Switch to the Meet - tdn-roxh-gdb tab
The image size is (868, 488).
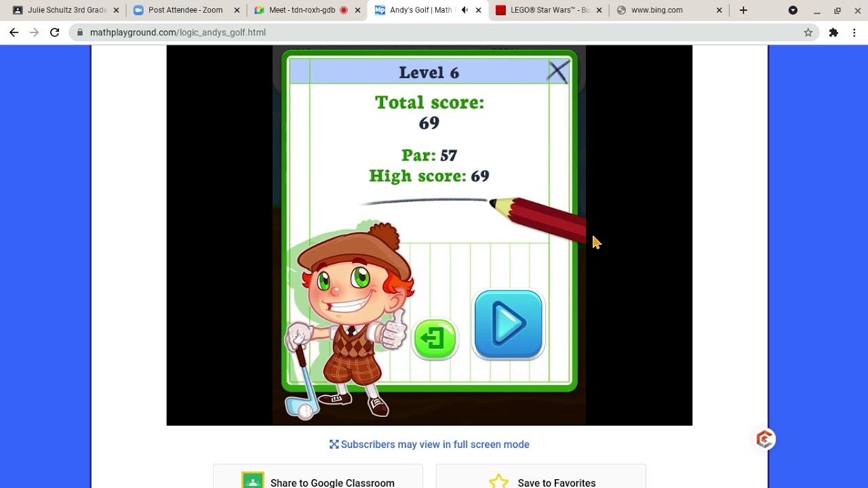(x=302, y=10)
